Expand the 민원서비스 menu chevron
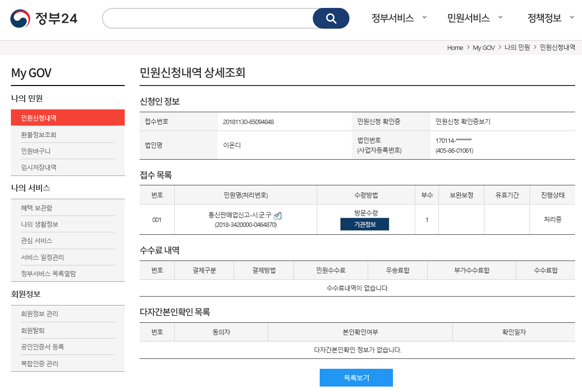The width and height of the screenshot is (582, 392). click(x=500, y=17)
